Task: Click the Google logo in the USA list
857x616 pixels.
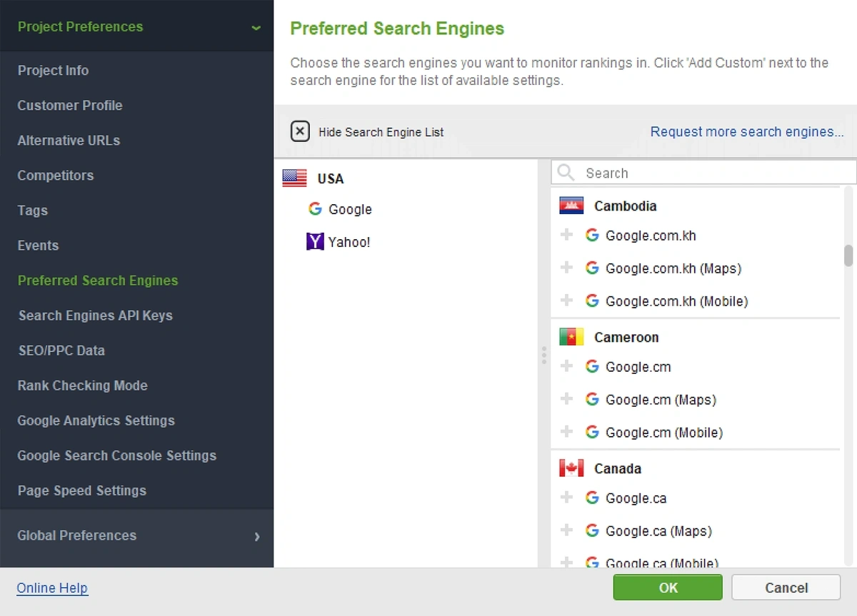Action: (315, 208)
